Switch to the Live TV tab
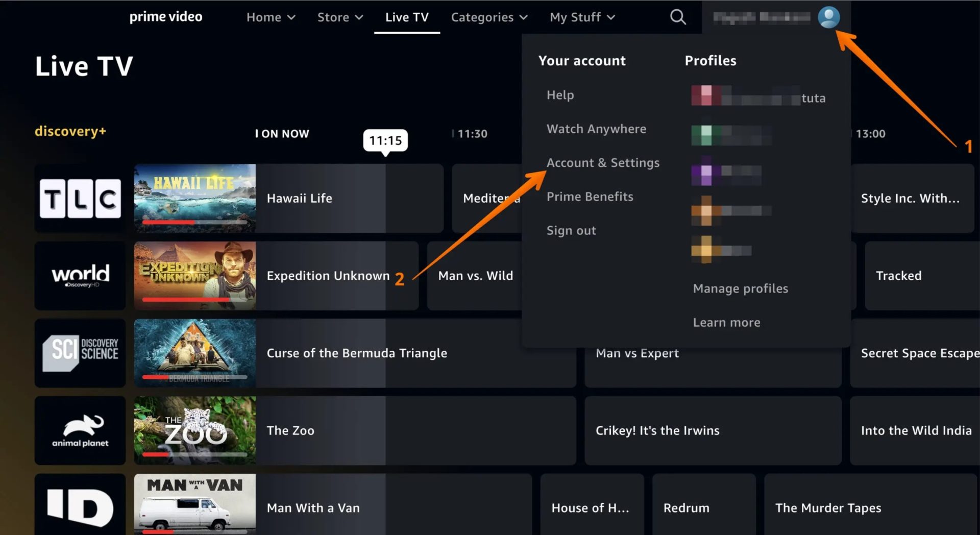The height and width of the screenshot is (535, 980). (407, 17)
